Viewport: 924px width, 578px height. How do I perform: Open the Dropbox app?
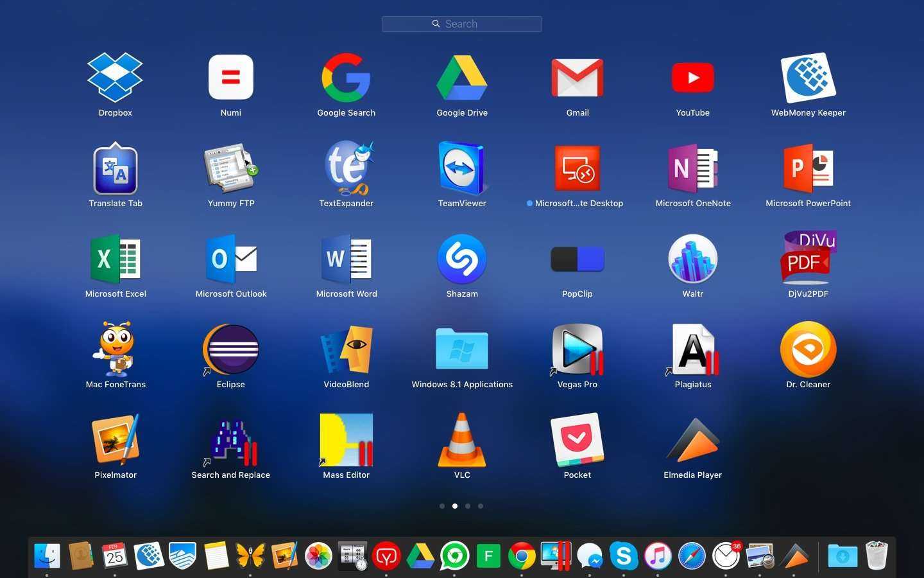pos(116,78)
